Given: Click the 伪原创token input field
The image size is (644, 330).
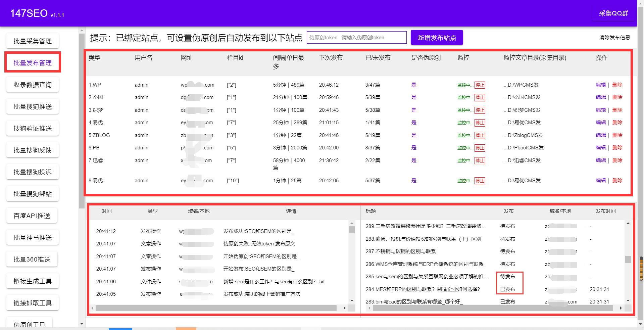Looking at the screenshot, I should pyautogui.click(x=356, y=37).
